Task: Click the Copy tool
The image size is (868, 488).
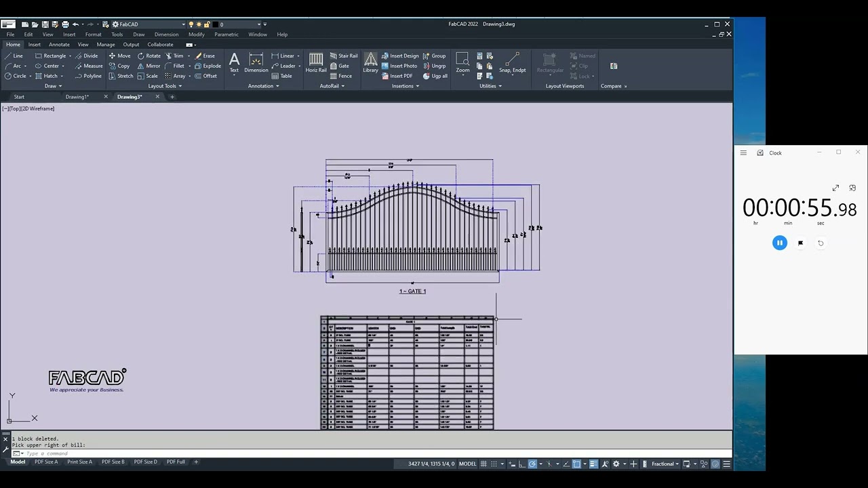Action: [119, 66]
